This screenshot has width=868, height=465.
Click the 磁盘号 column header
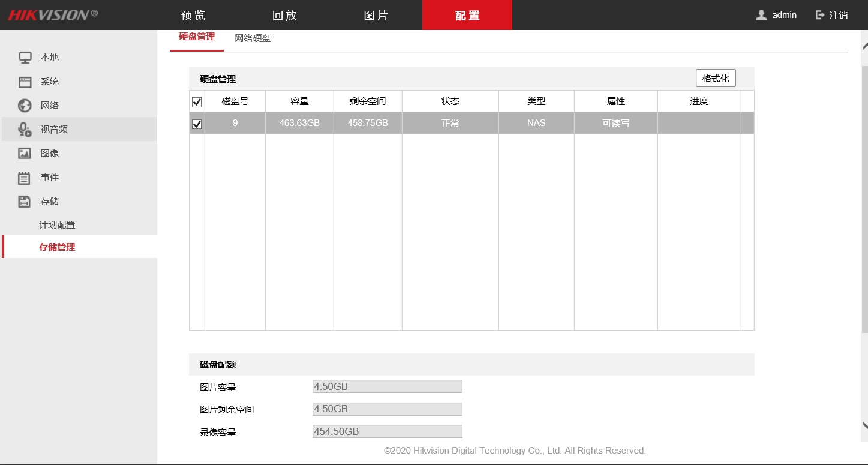(x=235, y=101)
